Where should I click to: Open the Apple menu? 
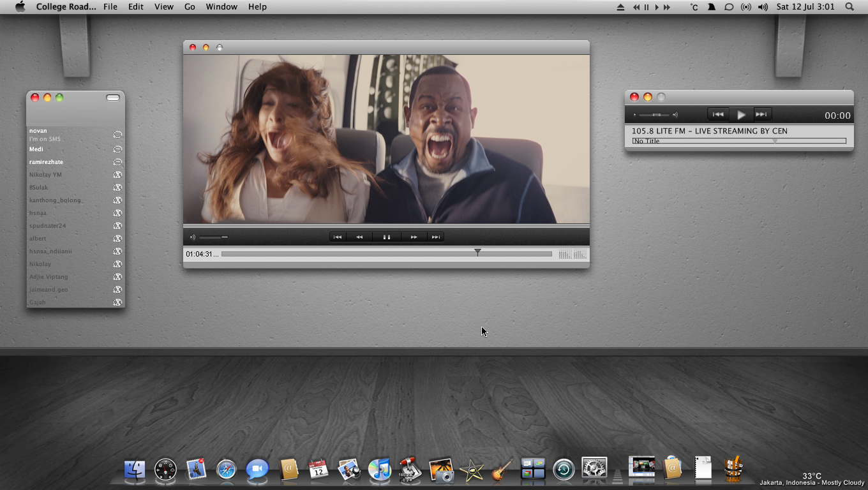click(20, 6)
